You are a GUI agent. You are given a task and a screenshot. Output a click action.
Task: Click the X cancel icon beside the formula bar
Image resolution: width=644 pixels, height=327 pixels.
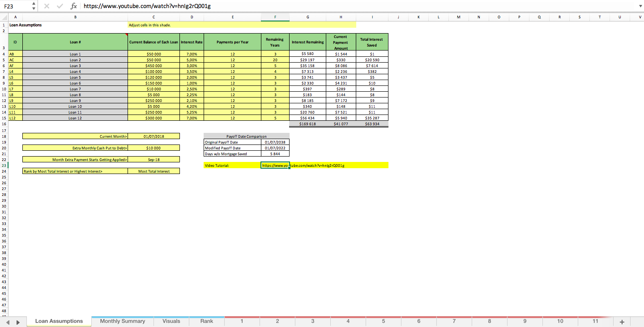pyautogui.click(x=46, y=6)
